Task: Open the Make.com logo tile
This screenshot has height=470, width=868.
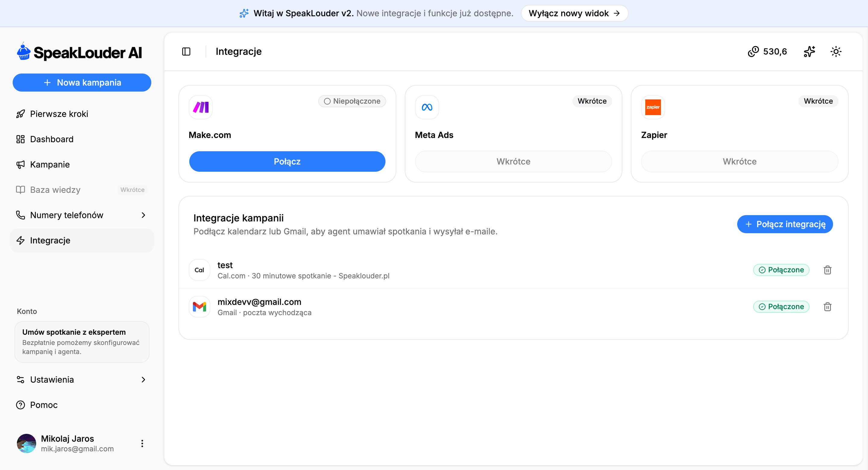Action: [x=201, y=107]
